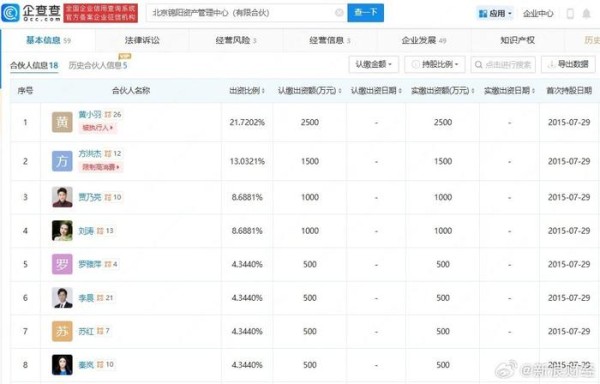The height and width of the screenshot is (384, 600).
Task: Open the mobile phone icon in header
Action: point(570,14)
